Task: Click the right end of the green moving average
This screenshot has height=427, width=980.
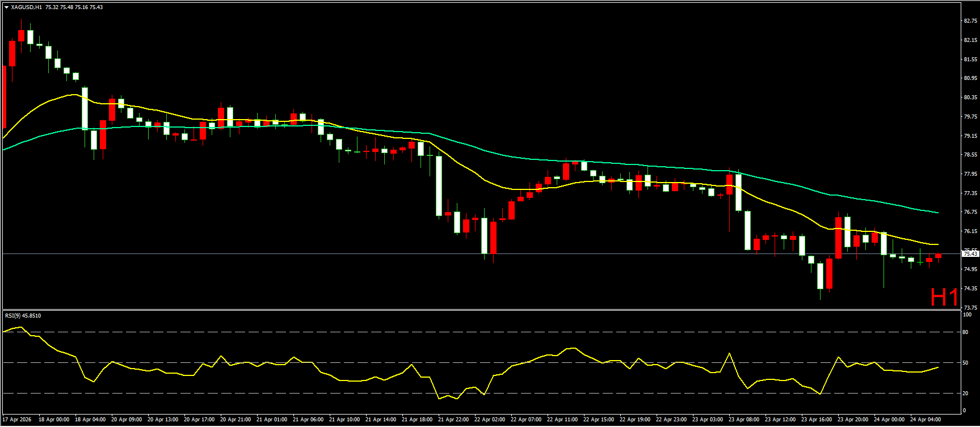Action: click(937, 213)
